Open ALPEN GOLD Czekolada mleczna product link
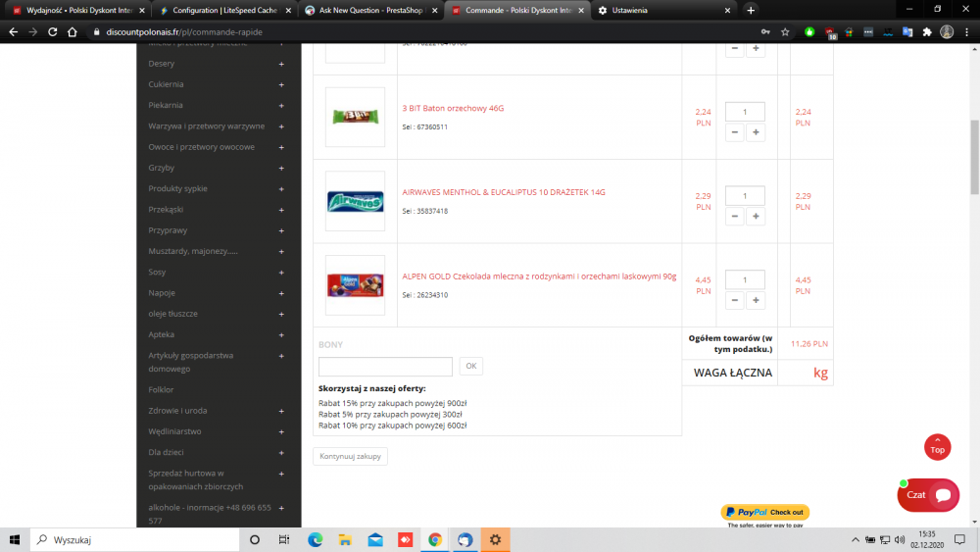This screenshot has height=552, width=980. pyautogui.click(x=539, y=276)
